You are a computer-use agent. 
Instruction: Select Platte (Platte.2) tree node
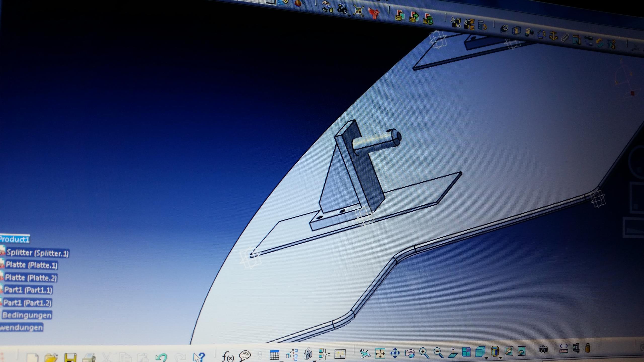coord(31,278)
